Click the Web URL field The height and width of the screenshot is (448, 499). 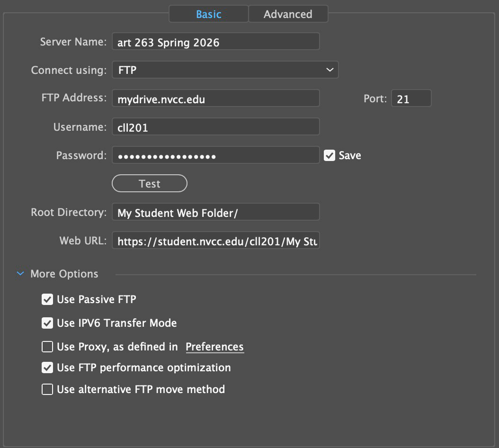coord(215,241)
